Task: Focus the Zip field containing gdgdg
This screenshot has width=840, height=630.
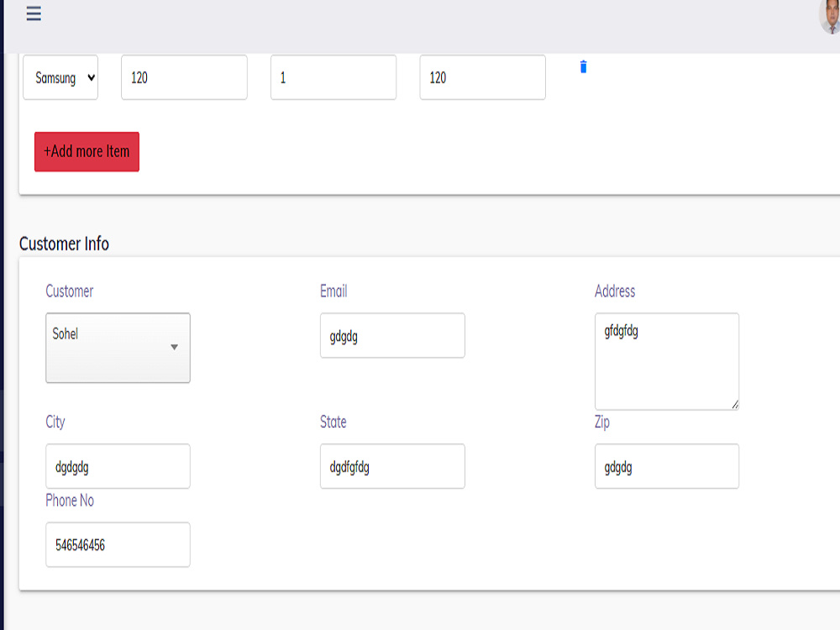Action: [x=667, y=466]
